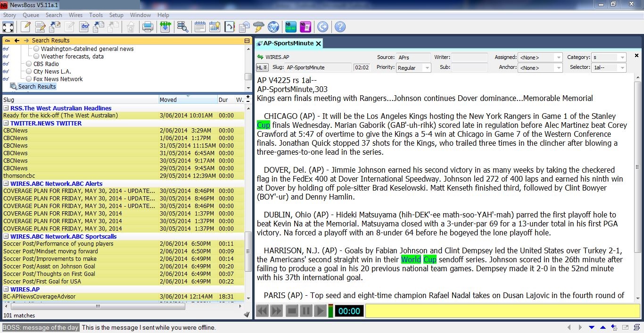644x333 pixels.
Task: Close the AP-SportsMinute tab
Action: click(318, 43)
